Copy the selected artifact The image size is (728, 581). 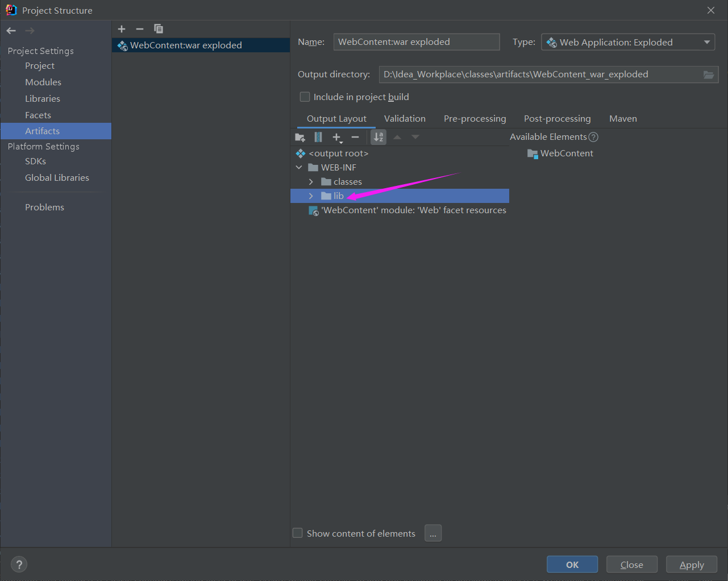[159, 29]
